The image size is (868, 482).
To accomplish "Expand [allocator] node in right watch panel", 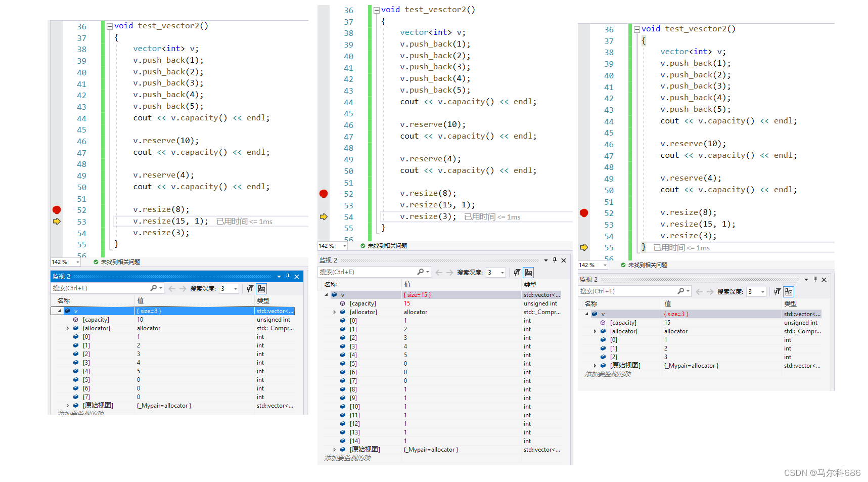I will [x=595, y=331].
